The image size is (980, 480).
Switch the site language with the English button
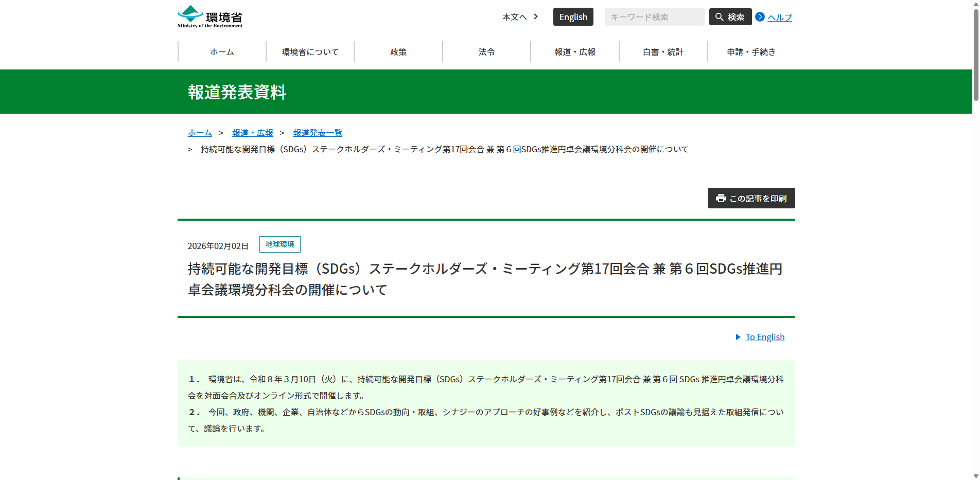[x=573, y=17]
